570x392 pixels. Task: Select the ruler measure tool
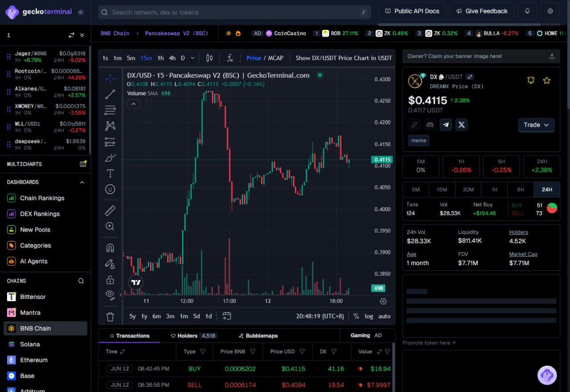click(110, 210)
